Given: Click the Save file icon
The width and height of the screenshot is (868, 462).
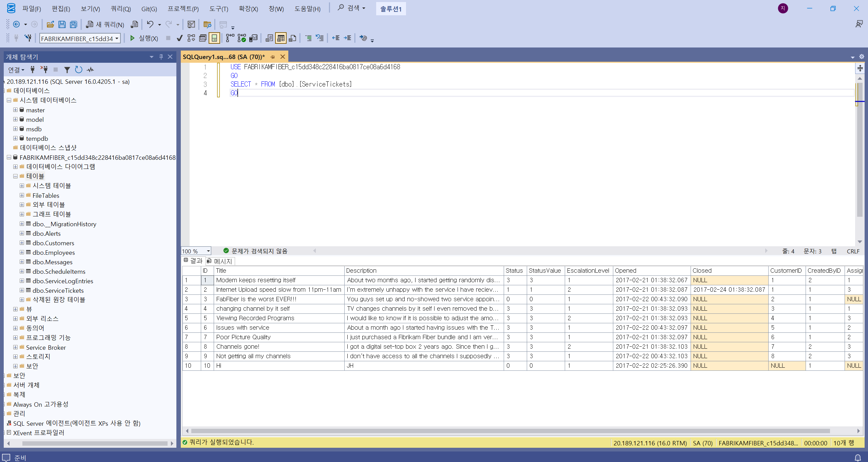Looking at the screenshot, I should [62, 24].
